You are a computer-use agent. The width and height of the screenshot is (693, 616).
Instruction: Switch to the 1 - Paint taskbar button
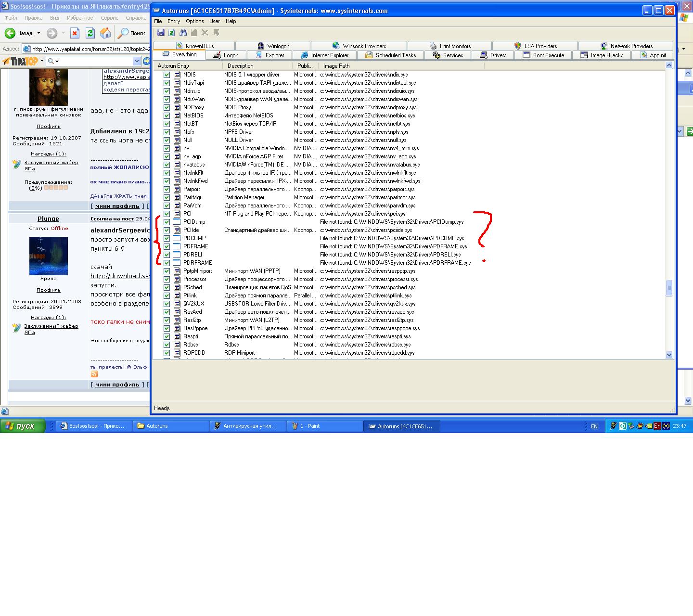click(324, 426)
